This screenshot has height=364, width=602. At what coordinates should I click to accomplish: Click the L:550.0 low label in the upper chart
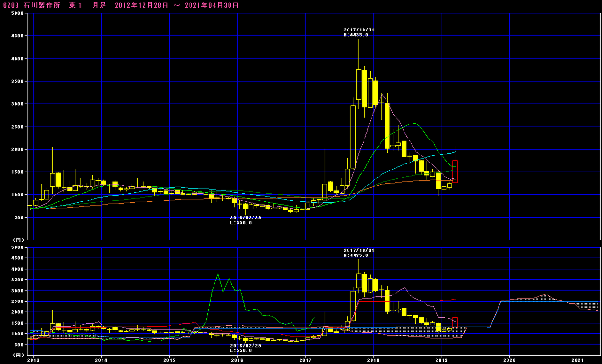coord(241,223)
